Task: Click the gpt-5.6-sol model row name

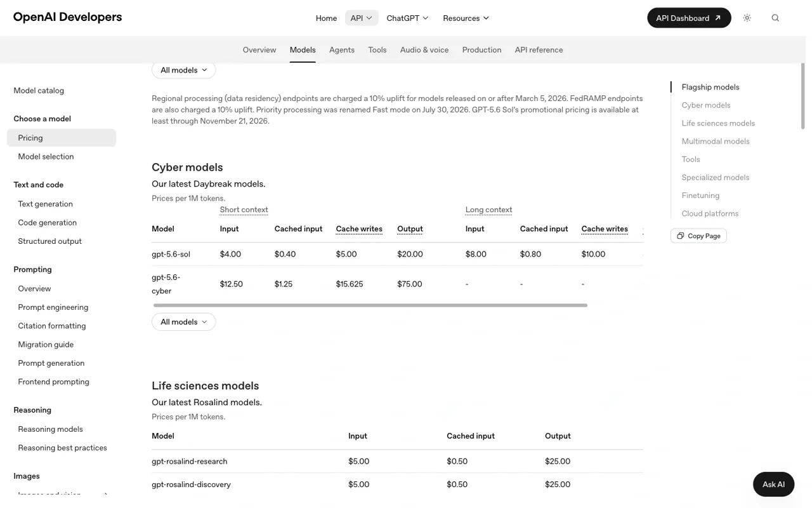Action: coord(171,254)
